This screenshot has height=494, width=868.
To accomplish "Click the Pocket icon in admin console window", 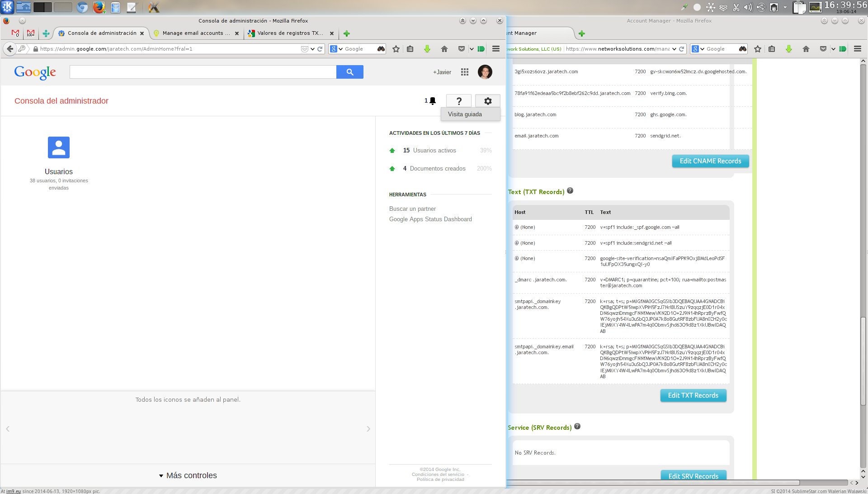I will coord(461,49).
